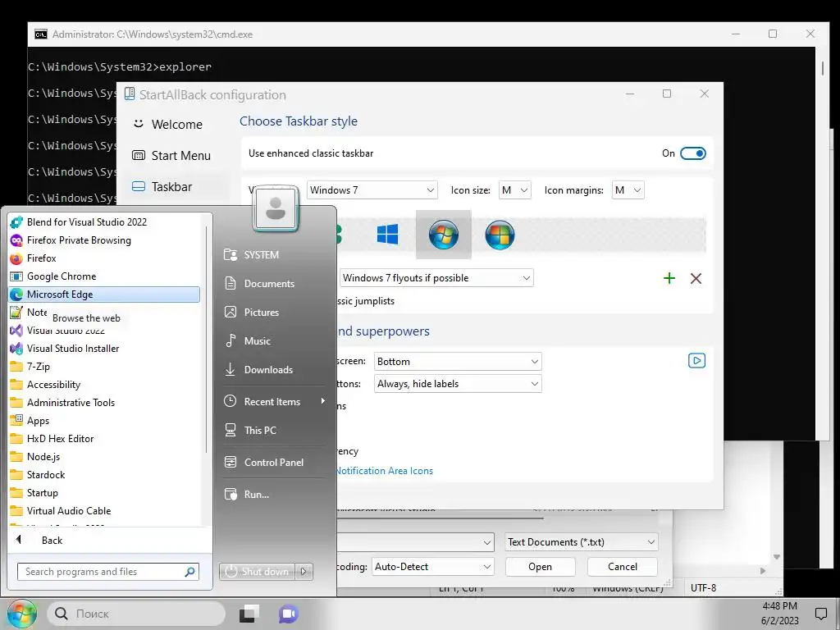
Task: Open the Always, hide labels dropdown
Action: (x=458, y=384)
